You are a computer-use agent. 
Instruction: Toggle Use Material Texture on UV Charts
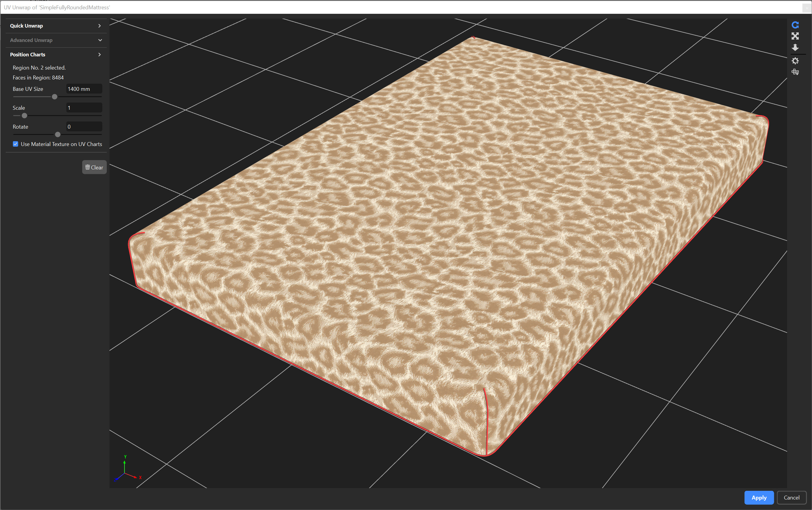coord(16,144)
